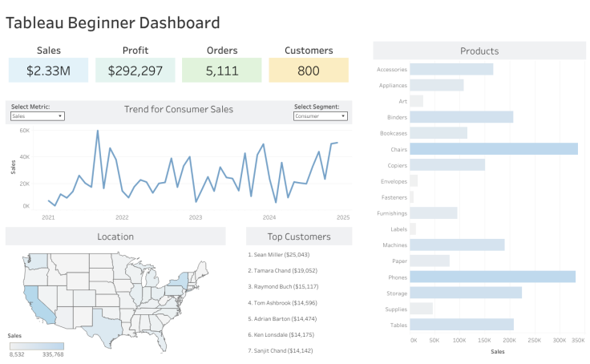This screenshot has height=364, width=590.
Task: Select the Chairs bar in Products
Action: (493, 148)
